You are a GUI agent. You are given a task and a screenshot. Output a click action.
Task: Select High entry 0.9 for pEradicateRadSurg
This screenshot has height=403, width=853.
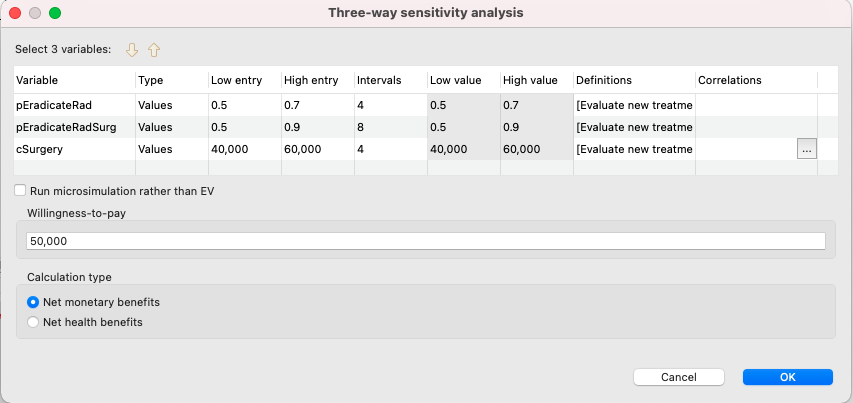pyautogui.click(x=318, y=127)
